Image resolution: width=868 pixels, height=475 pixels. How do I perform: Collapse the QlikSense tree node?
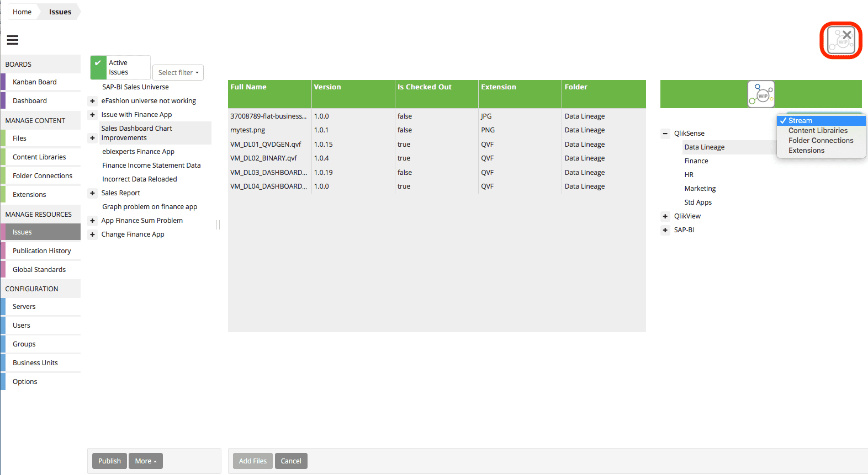665,134
